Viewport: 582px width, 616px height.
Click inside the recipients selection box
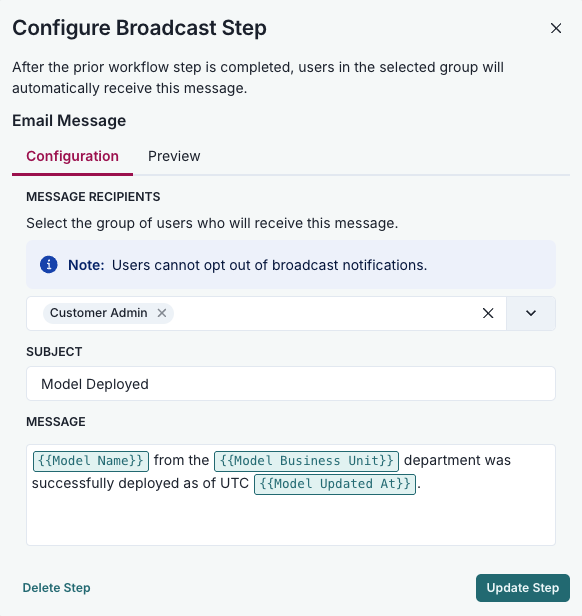(322, 313)
